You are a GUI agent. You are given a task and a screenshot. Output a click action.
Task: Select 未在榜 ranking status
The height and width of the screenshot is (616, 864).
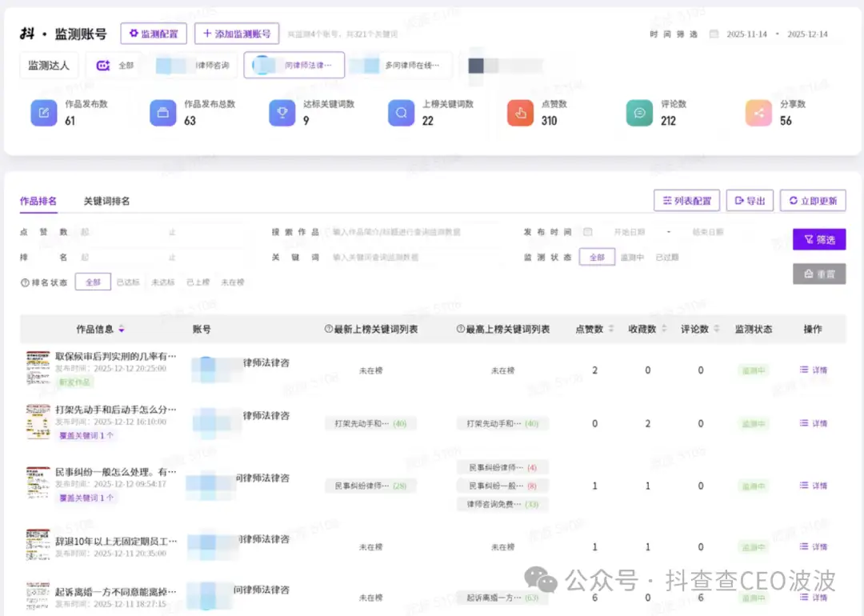pyautogui.click(x=233, y=282)
